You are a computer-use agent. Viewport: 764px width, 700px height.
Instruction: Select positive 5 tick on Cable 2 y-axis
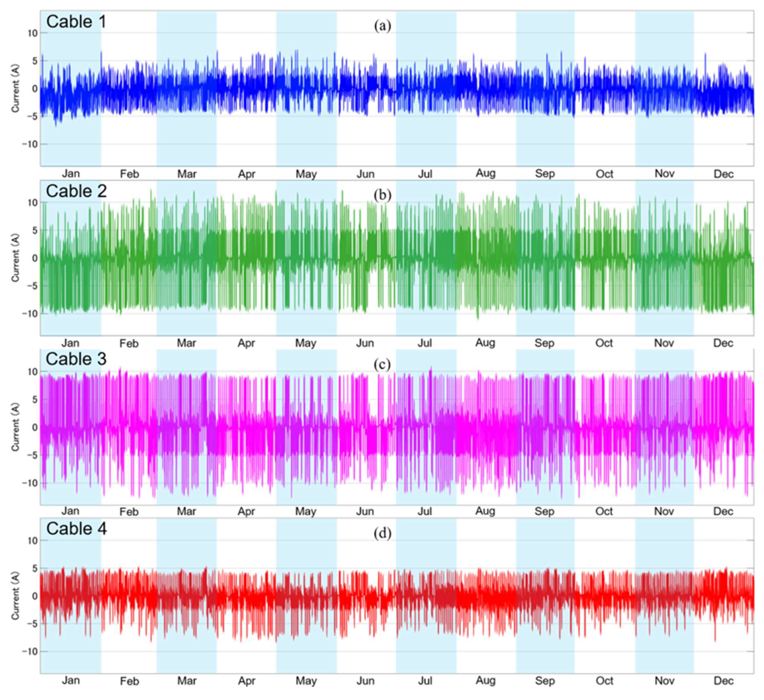tap(35, 231)
